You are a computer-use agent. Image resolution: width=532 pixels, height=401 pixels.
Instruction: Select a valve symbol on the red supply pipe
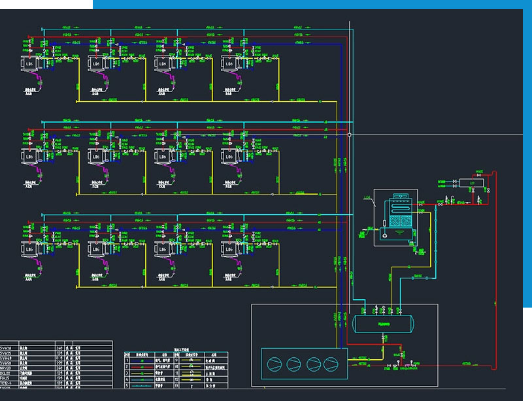click(x=441, y=205)
